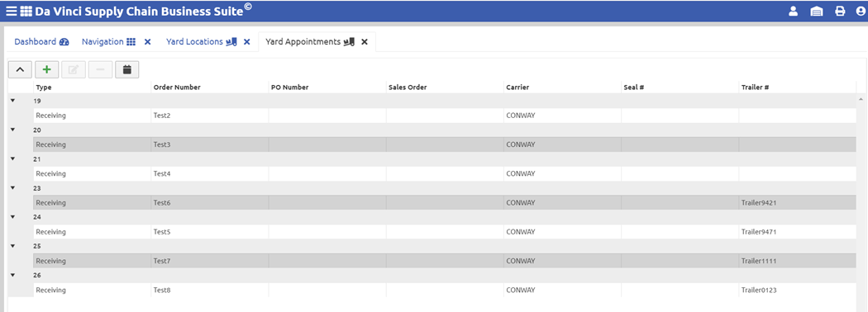Sort by Order Number column header

(x=177, y=87)
